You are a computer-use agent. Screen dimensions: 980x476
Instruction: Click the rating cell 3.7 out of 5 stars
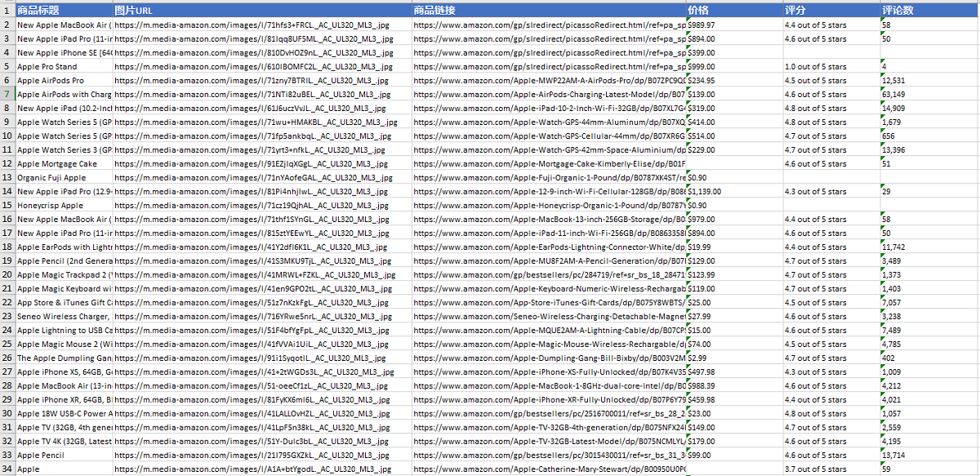point(831,469)
